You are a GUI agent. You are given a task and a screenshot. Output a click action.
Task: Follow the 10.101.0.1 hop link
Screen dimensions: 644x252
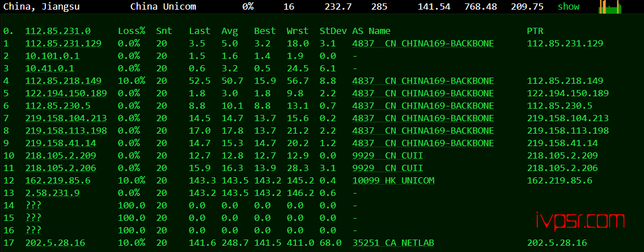click(52, 56)
